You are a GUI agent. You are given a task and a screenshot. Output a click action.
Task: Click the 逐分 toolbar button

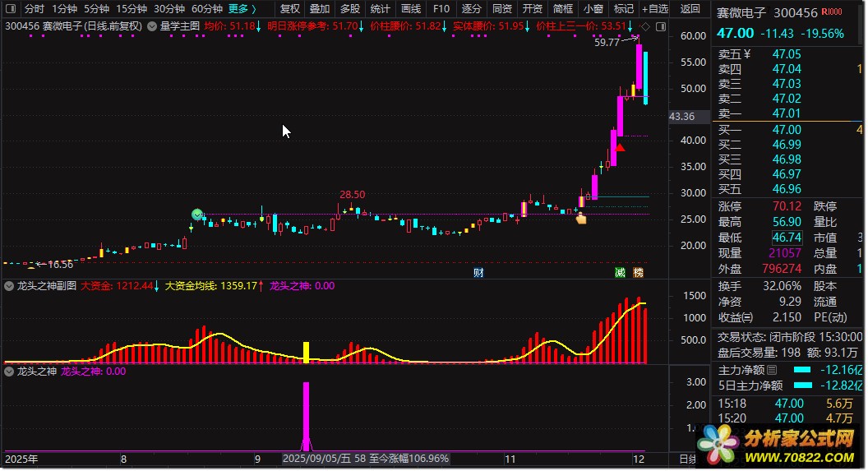point(471,9)
